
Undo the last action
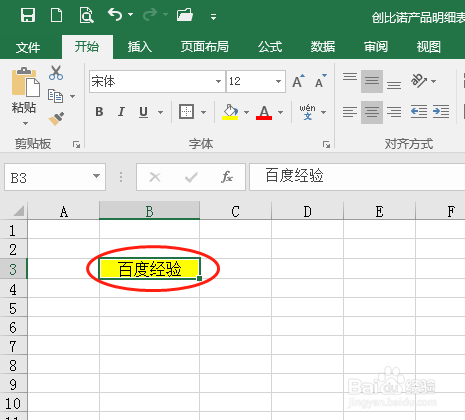point(115,15)
